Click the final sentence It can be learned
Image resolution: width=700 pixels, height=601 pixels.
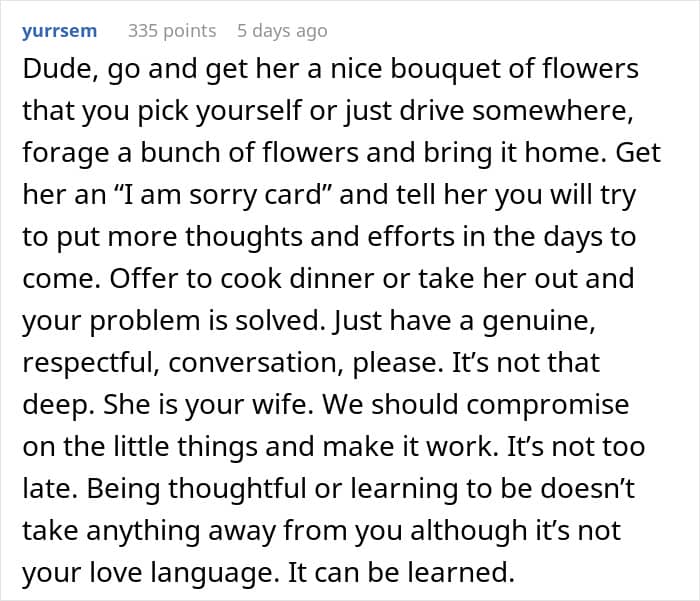pos(401,572)
